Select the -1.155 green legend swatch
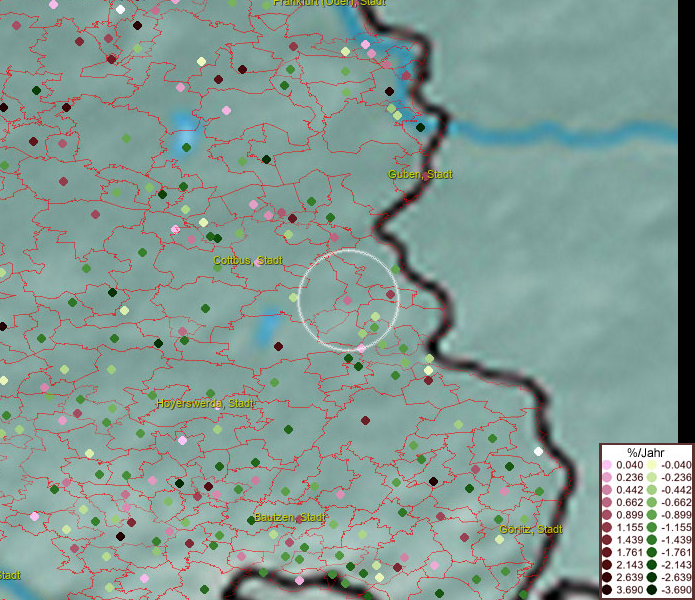Image resolution: width=695 pixels, height=600 pixels. (652, 527)
